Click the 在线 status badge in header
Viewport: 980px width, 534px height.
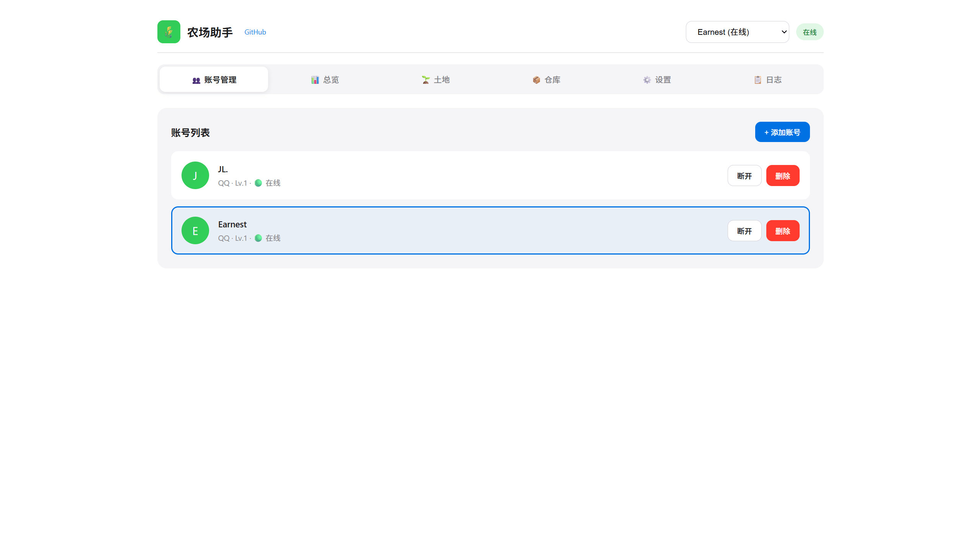pyautogui.click(x=810, y=32)
